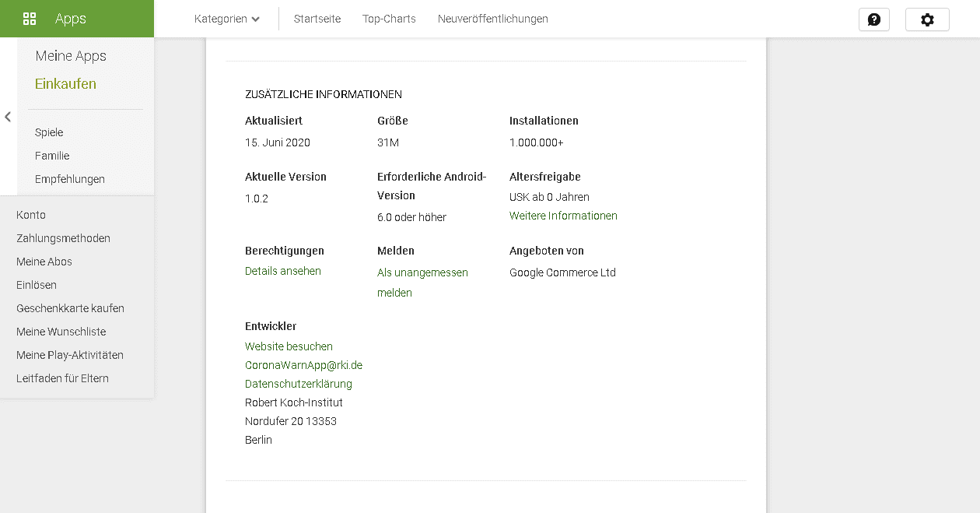
Task: Open Meine Apps in sidebar
Action: click(71, 56)
